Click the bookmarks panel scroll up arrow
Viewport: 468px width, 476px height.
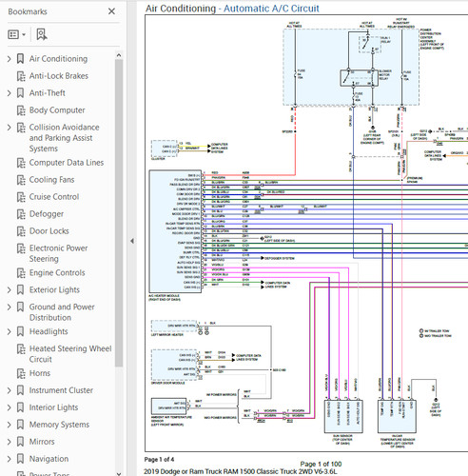[x=119, y=55]
